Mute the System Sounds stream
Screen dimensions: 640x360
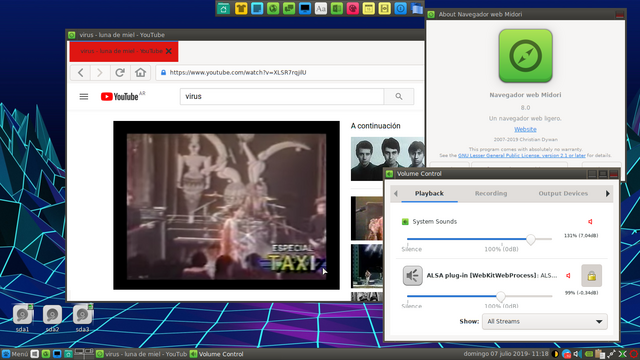(x=590, y=222)
